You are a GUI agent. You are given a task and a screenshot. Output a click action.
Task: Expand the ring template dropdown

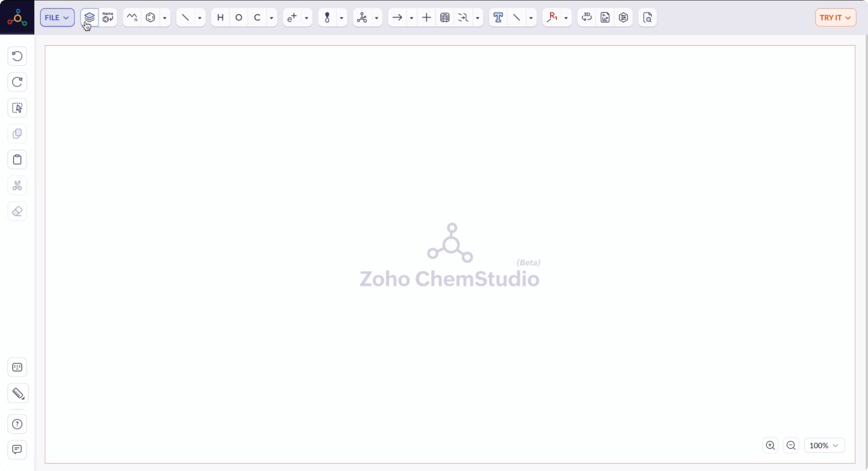165,17
